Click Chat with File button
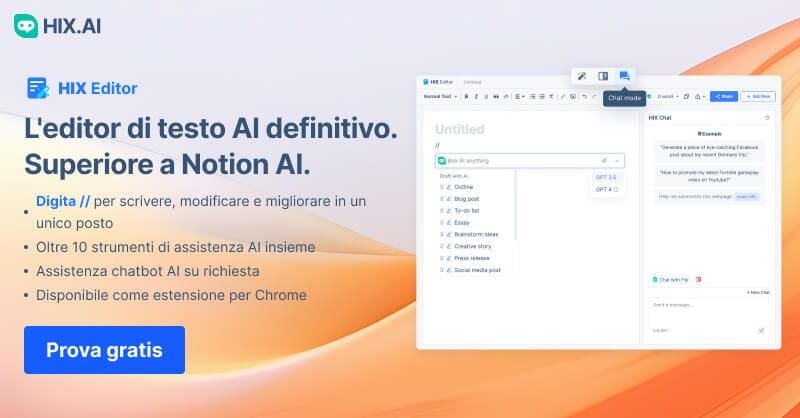800x418 pixels. pyautogui.click(x=670, y=280)
